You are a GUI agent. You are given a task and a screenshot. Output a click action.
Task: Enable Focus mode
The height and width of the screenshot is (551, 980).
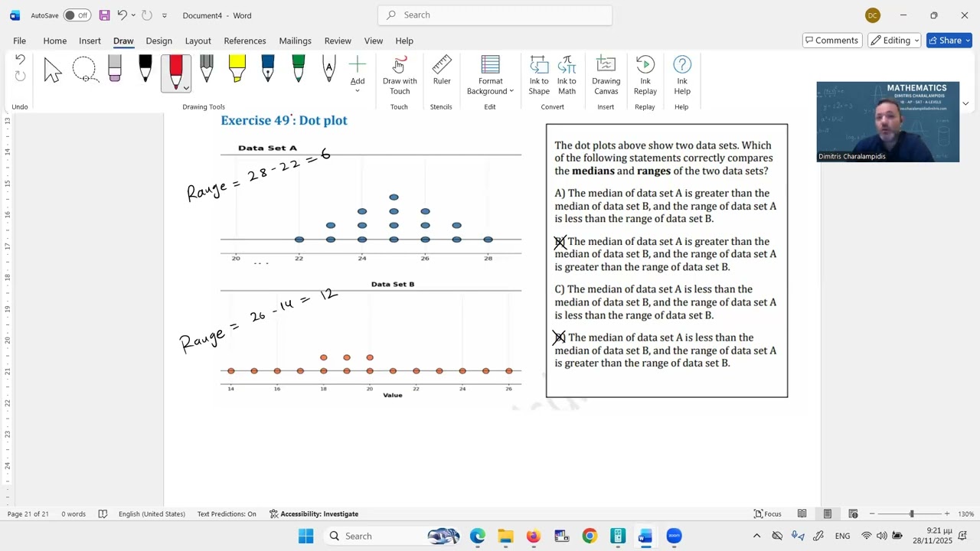(767, 514)
